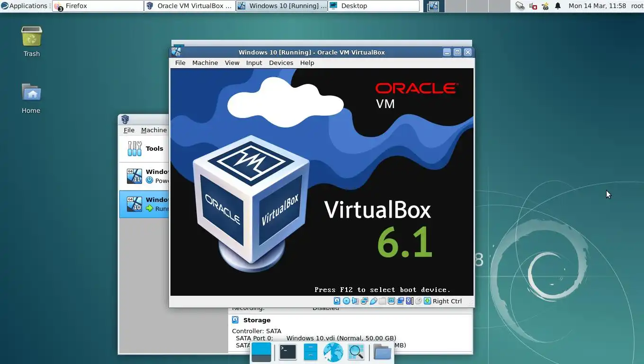Image resolution: width=644 pixels, height=364 pixels.
Task: Open the View menu
Action: [232, 63]
